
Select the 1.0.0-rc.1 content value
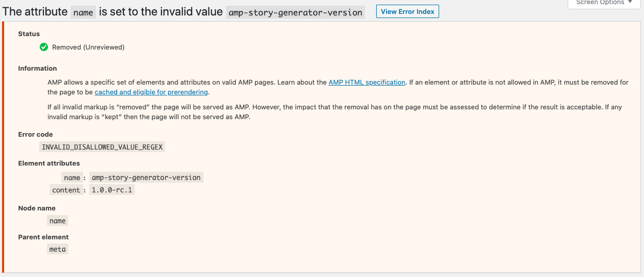coord(112,190)
